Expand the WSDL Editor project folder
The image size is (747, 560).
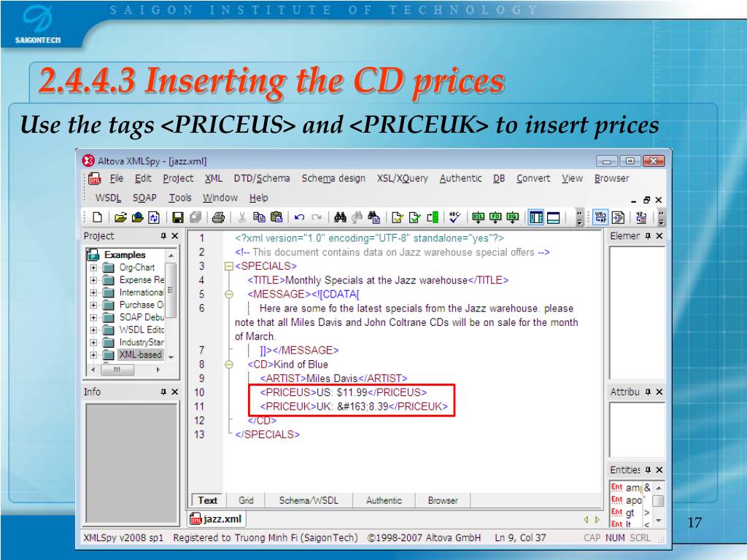[x=93, y=330]
